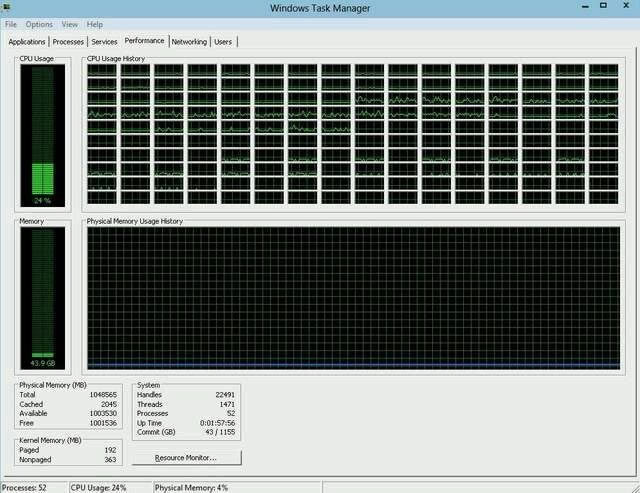Switch to the Users tab
The image size is (640, 493).
(x=223, y=42)
